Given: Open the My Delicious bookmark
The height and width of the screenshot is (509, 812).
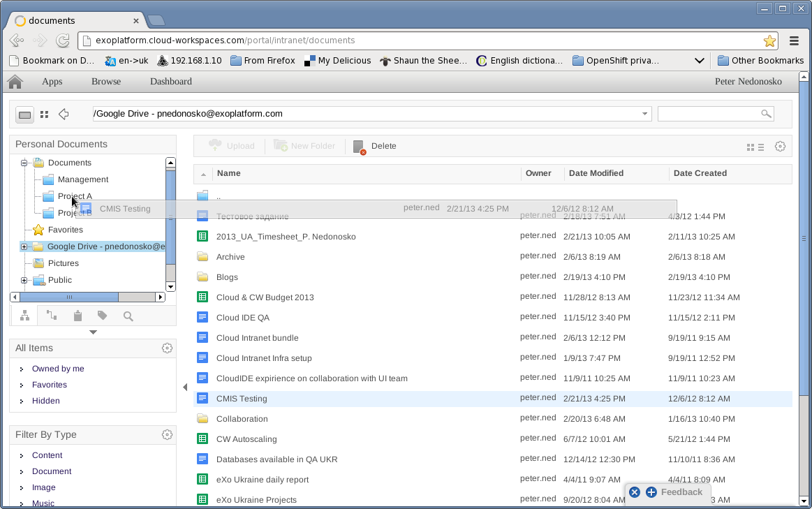Looking at the screenshot, I should click(x=337, y=61).
